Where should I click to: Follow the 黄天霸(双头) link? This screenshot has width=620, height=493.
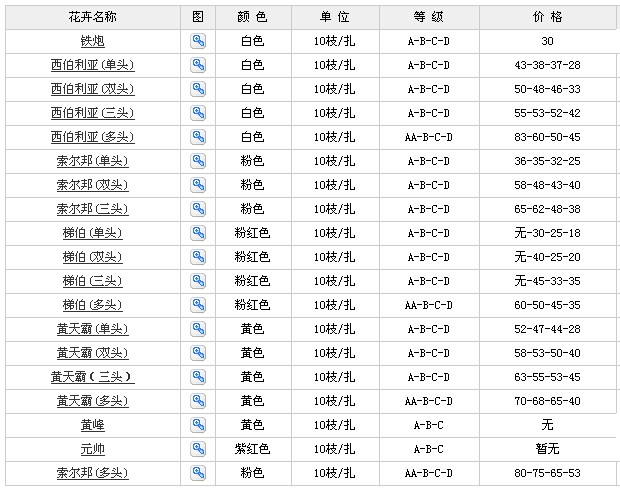pyautogui.click(x=93, y=353)
